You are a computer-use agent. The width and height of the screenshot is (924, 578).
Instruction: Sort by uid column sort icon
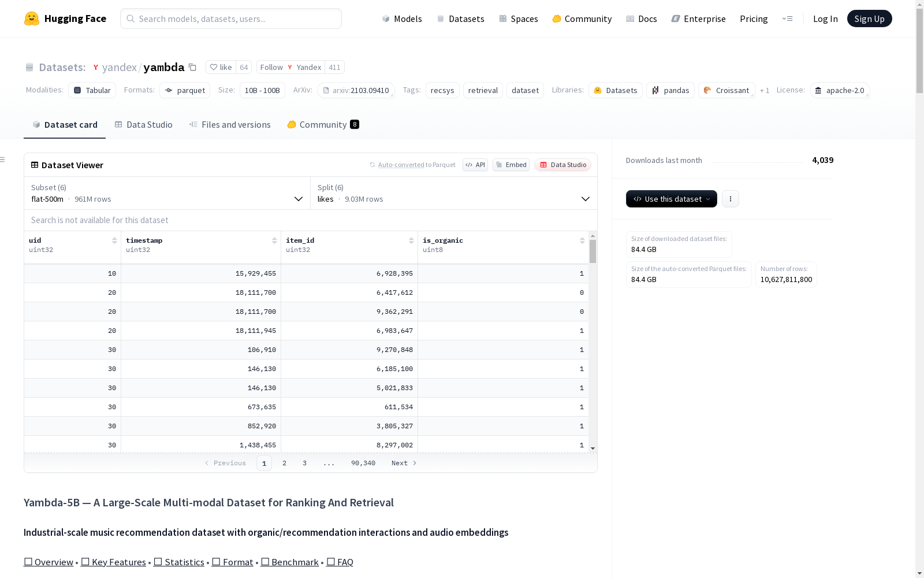[114, 240]
